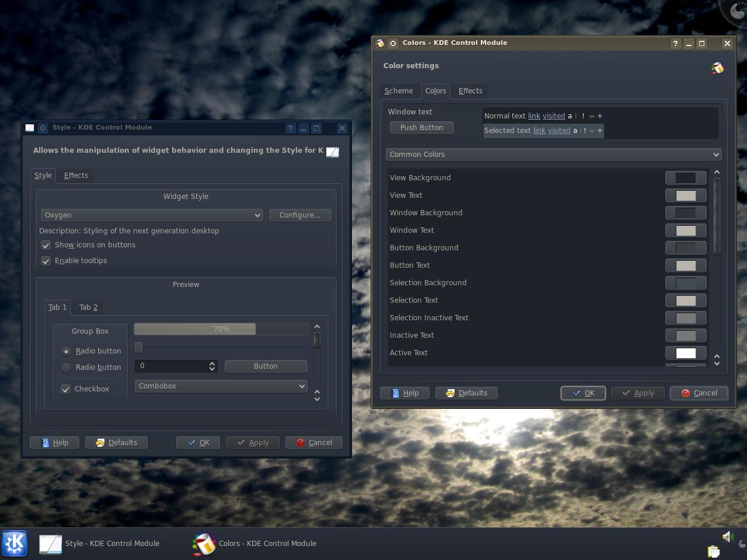Click the View Background color swatch
The height and width of the screenshot is (560, 747).
pyautogui.click(x=686, y=178)
